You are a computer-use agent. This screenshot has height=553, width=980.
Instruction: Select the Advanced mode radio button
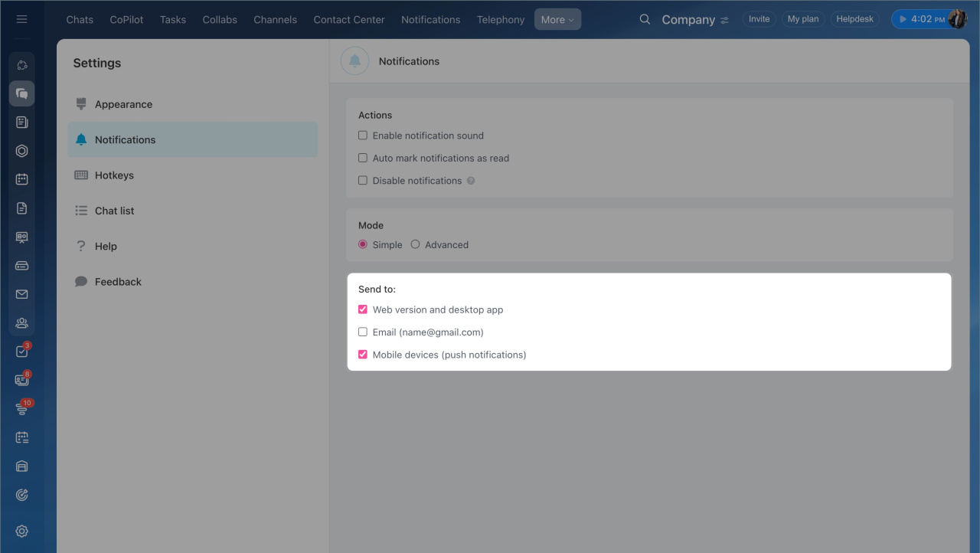(x=415, y=244)
